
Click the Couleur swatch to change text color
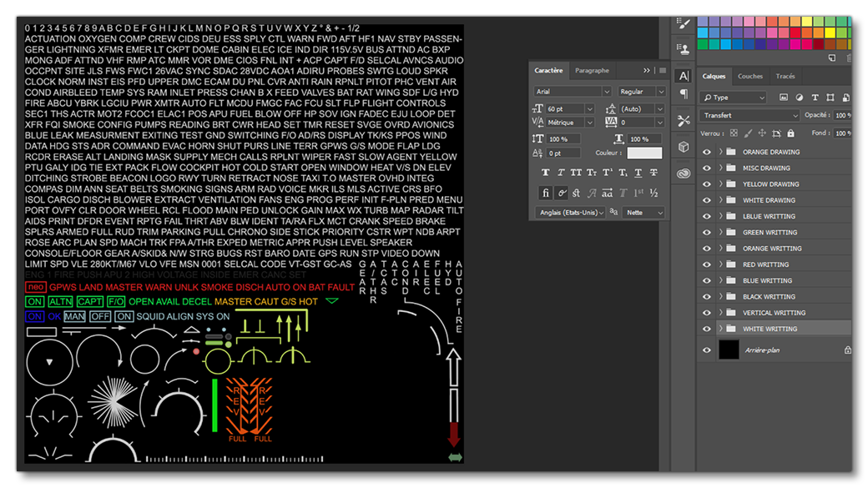(644, 152)
